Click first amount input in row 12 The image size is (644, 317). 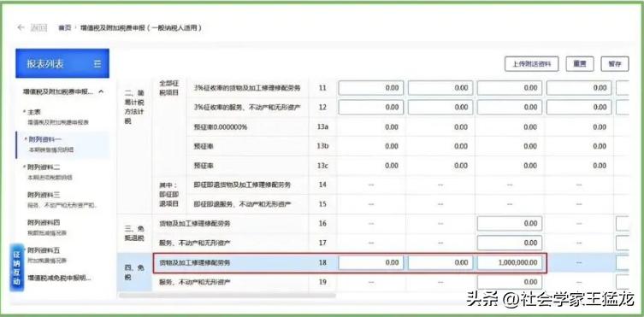(x=371, y=108)
